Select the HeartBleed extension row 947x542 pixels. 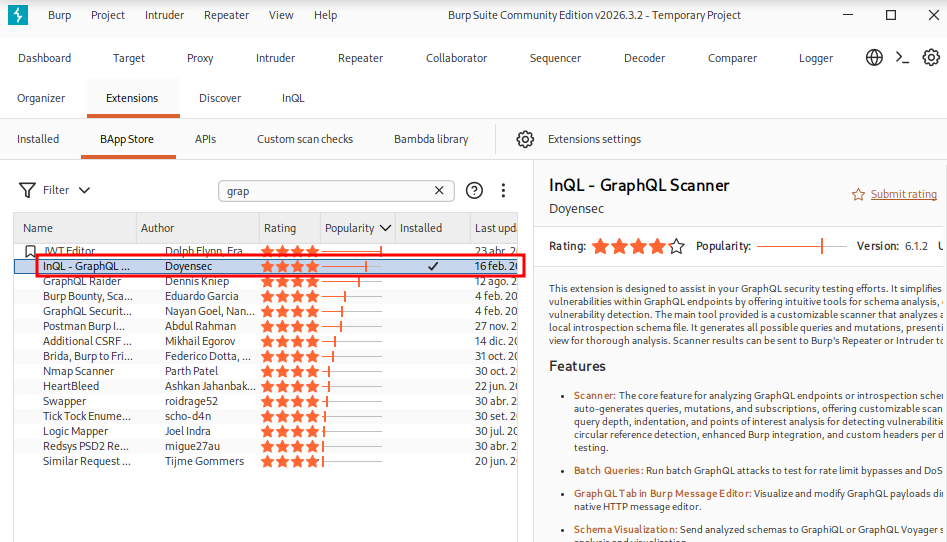(x=266, y=386)
